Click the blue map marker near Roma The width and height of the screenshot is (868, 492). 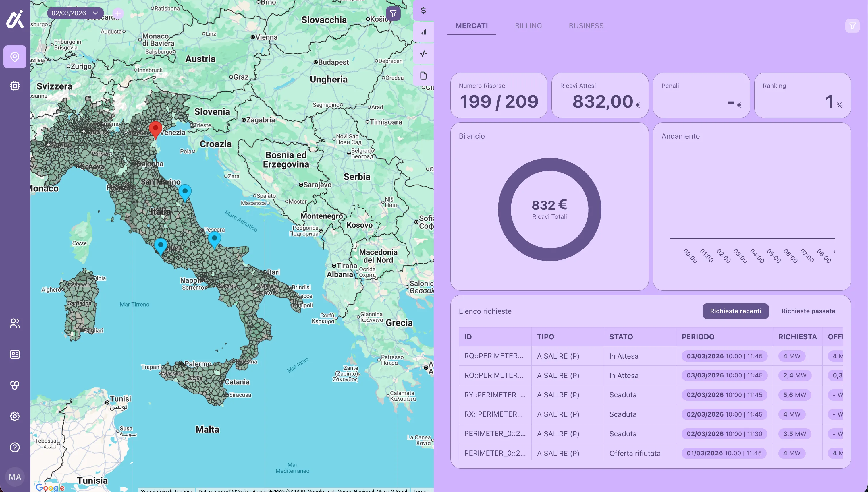[161, 247]
